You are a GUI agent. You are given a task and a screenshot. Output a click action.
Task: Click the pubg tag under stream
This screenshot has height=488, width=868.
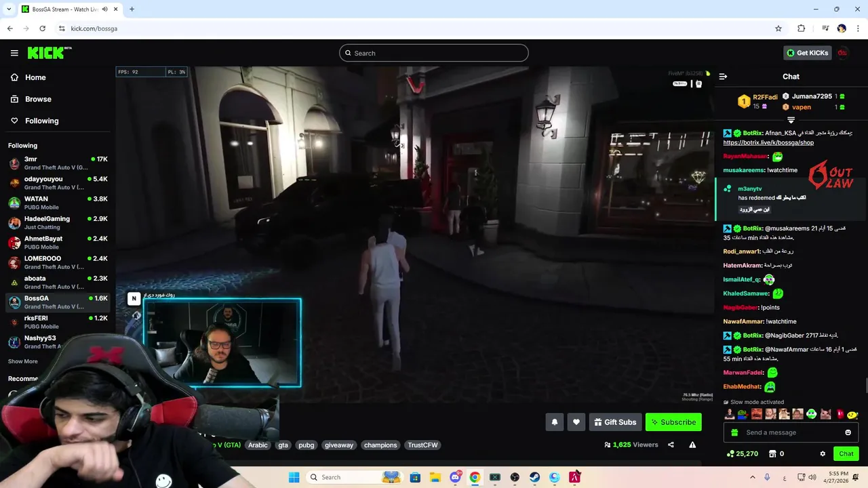[x=307, y=445]
